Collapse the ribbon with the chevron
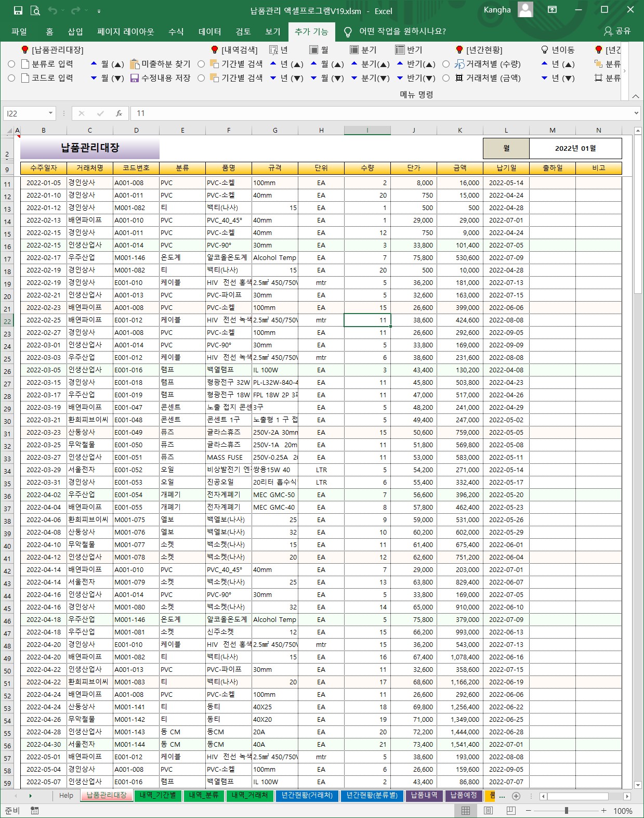The height and width of the screenshot is (818, 644). coord(636,96)
